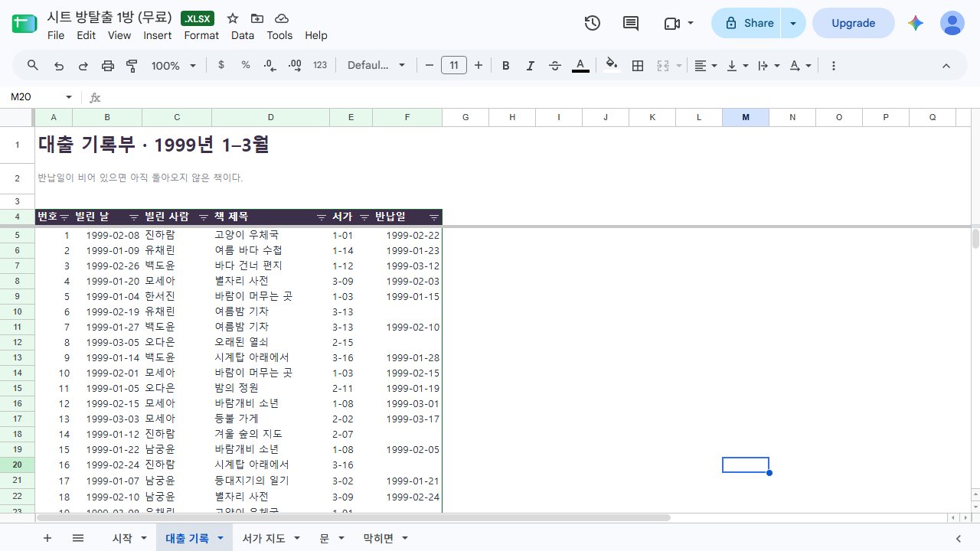
Task: Add a new sheet
Action: [47, 538]
